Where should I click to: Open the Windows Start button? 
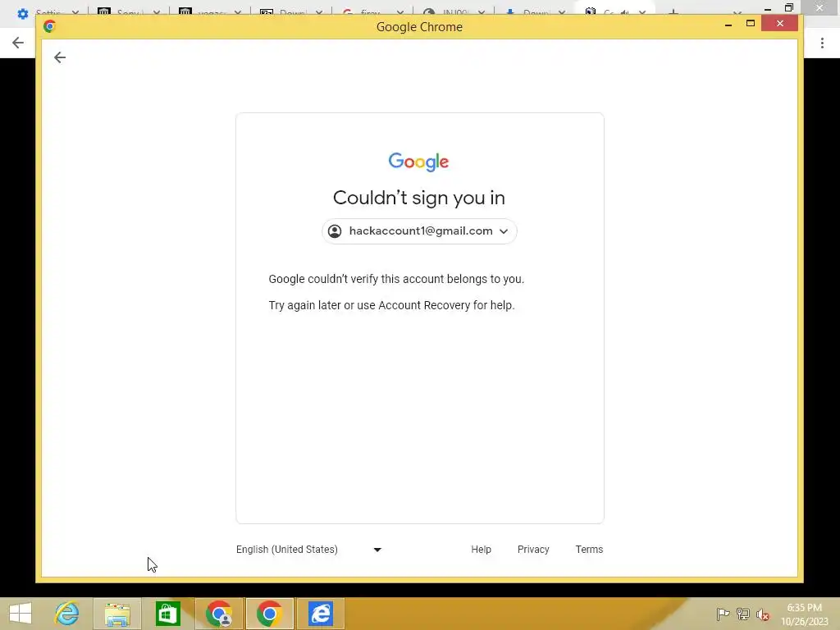(x=21, y=614)
